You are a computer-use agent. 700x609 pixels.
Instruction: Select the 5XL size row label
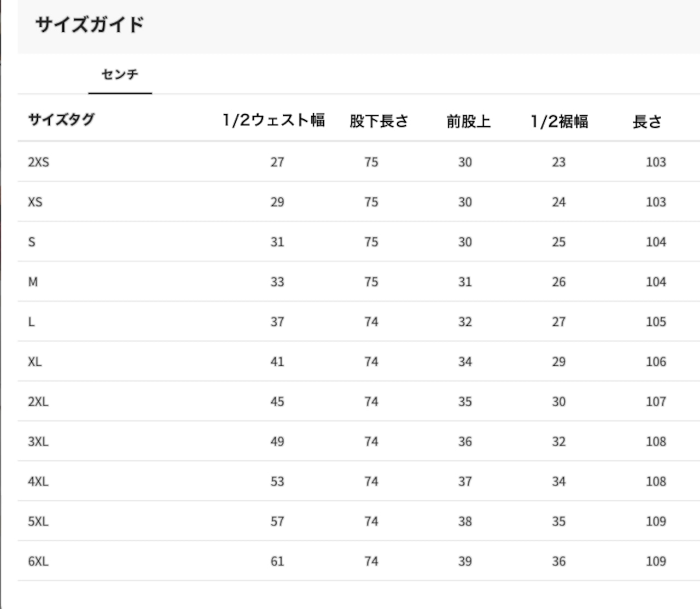point(38,521)
